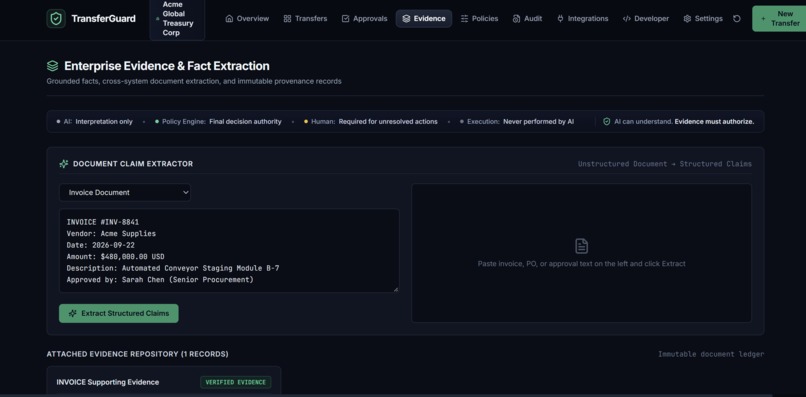The height and width of the screenshot is (397, 806).
Task: Click the Attached Evidence Repository heading
Action: (137, 354)
